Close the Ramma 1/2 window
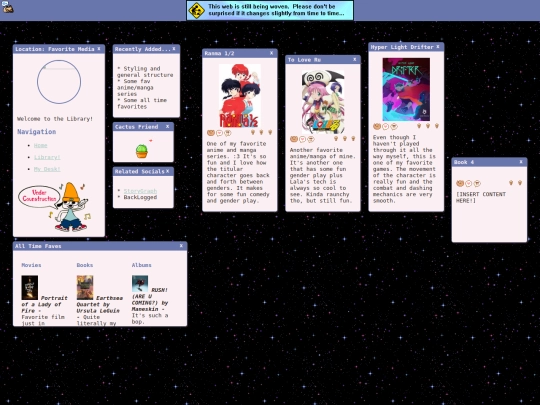Screen dimensions: 540x405 (x=271, y=53)
